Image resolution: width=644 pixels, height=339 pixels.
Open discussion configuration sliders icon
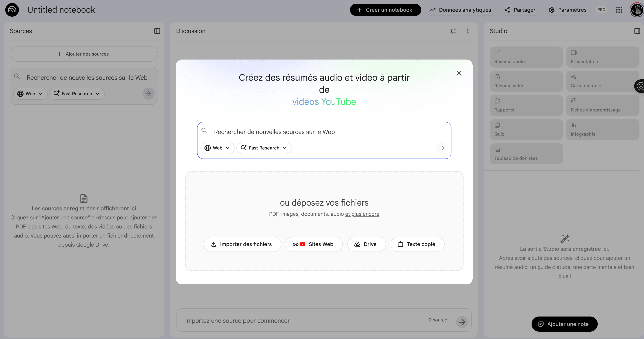tap(453, 31)
